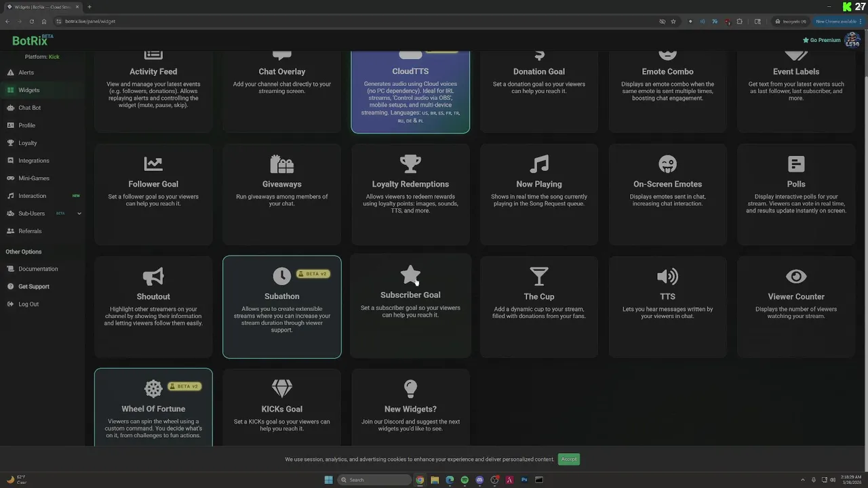This screenshot has width=868, height=488.
Task: Click the Mini-Games controller sidebar icon
Action: [11, 178]
